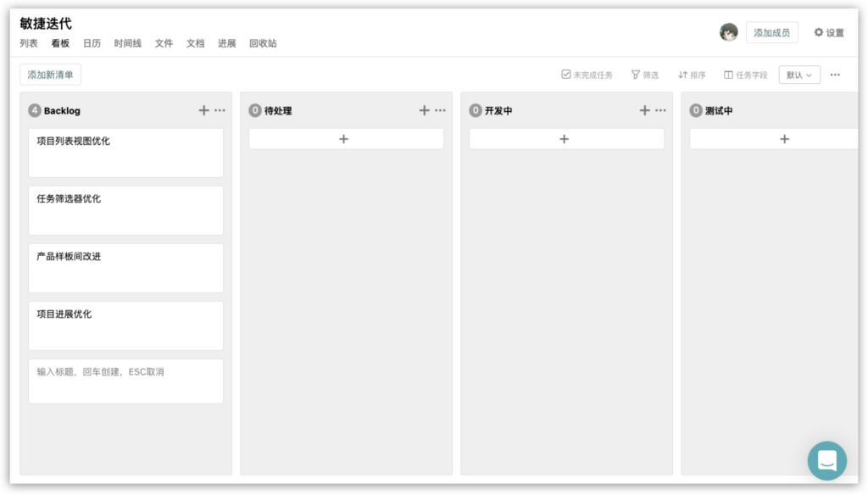Open the ellipsis menu for 待处理 column

tap(441, 110)
